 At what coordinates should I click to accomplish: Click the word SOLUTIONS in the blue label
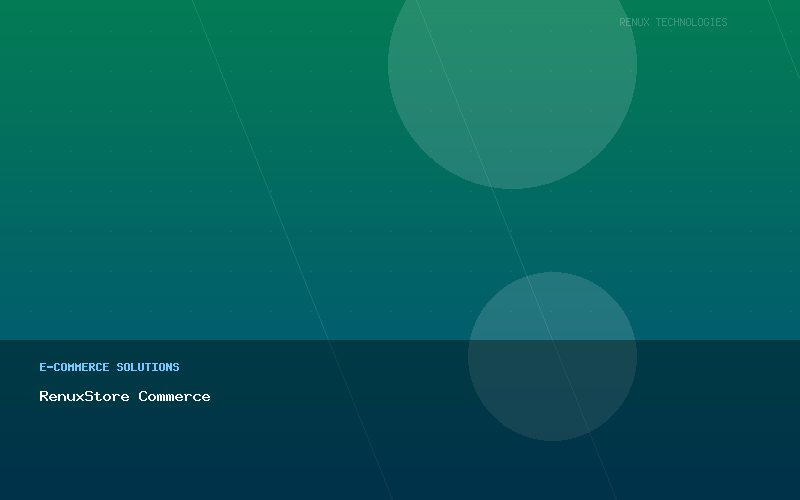(x=148, y=367)
